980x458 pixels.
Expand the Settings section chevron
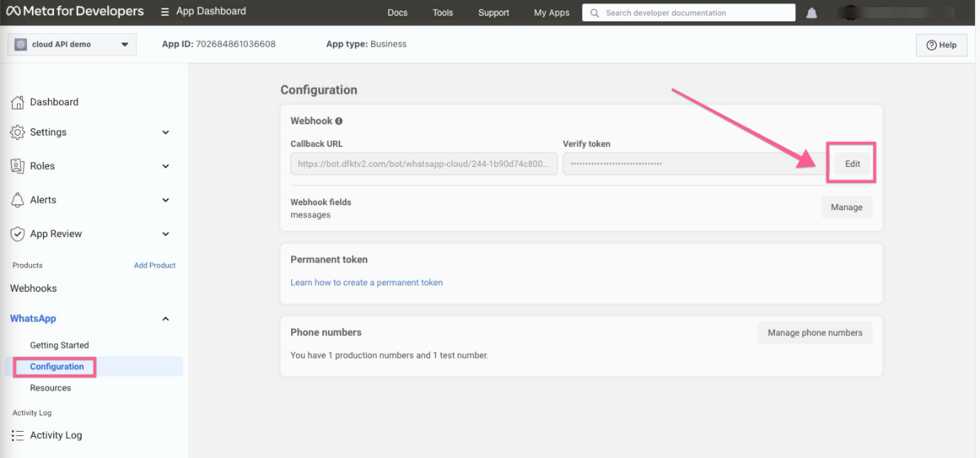point(165,133)
